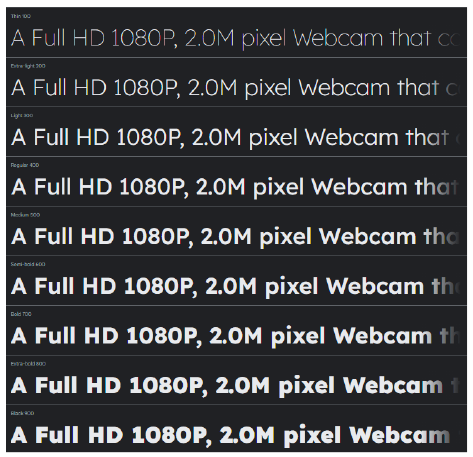Select the 'Extra-light 200' weight label
The height and width of the screenshot is (457, 473).
28,66
